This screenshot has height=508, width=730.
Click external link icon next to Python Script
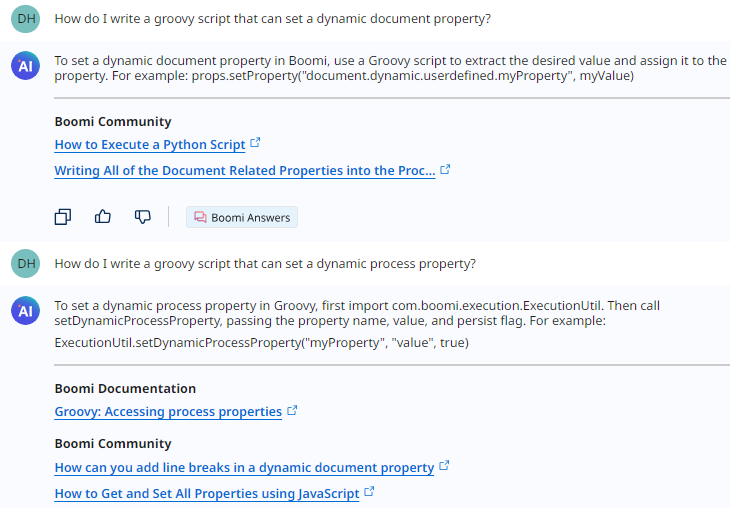point(255,144)
